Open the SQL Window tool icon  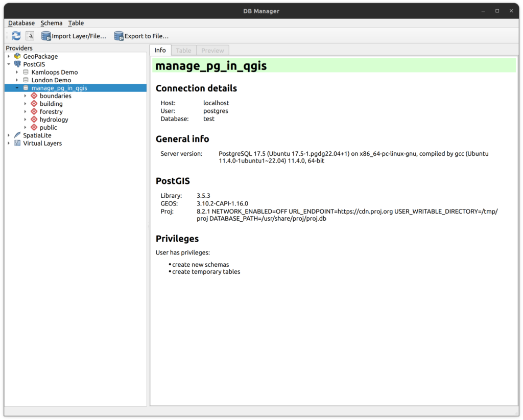point(30,36)
